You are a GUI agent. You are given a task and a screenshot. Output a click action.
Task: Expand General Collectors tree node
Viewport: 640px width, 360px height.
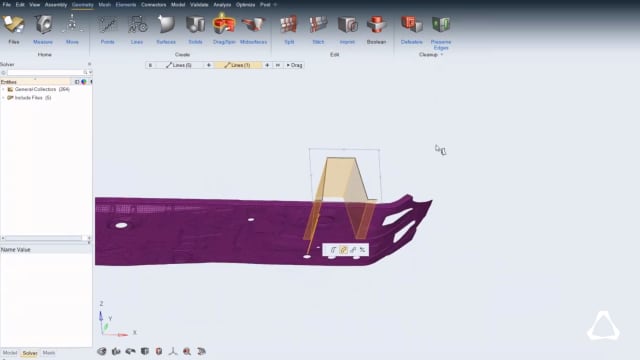(4, 89)
